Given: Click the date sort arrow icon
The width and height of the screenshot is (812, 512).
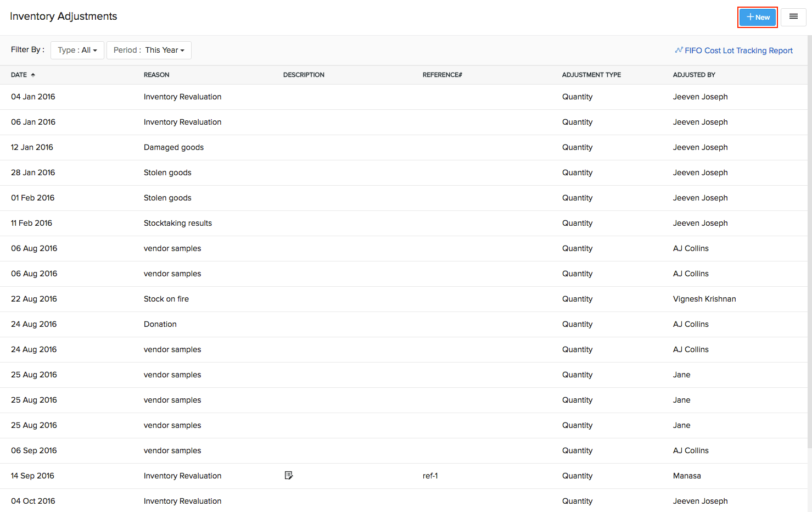Looking at the screenshot, I should (33, 75).
